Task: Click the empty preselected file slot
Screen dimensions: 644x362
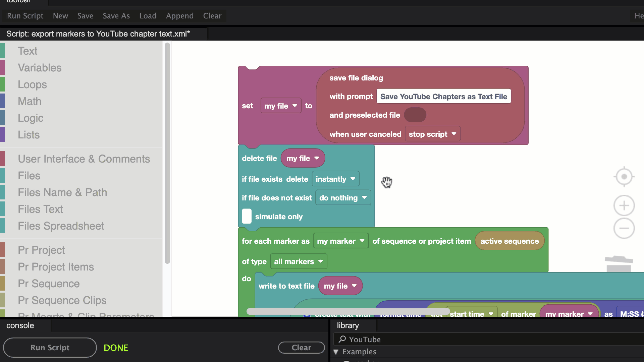Action: tap(415, 115)
